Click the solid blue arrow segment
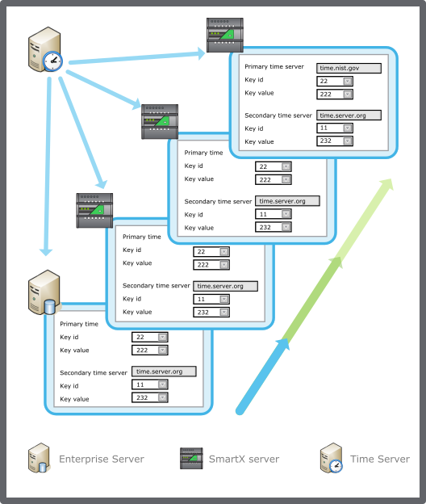426x504 pixels. [262, 376]
